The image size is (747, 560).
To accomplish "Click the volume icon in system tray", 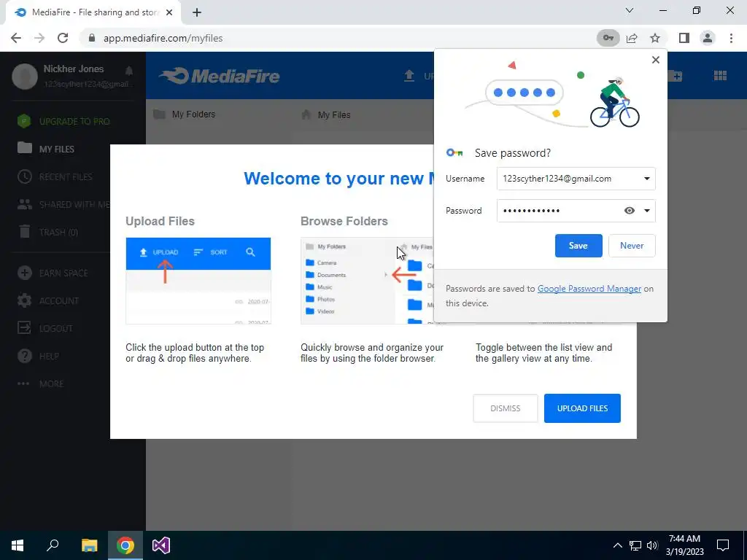I will (652, 545).
